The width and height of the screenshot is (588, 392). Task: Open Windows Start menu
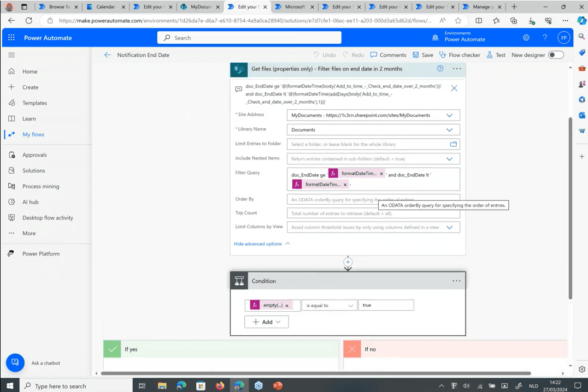(x=10, y=385)
